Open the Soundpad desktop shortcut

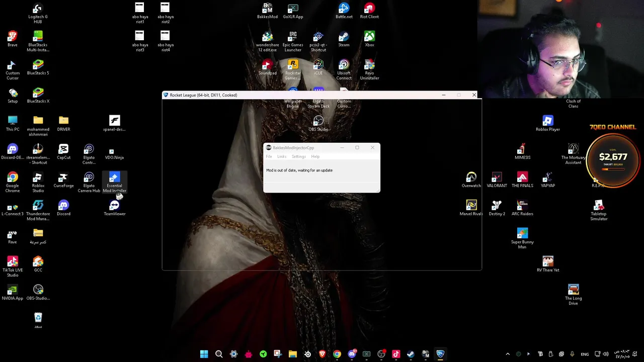coord(267,67)
